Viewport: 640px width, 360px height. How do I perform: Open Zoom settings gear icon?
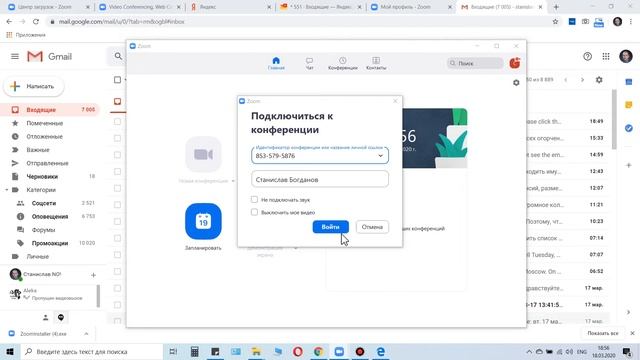click(516, 83)
